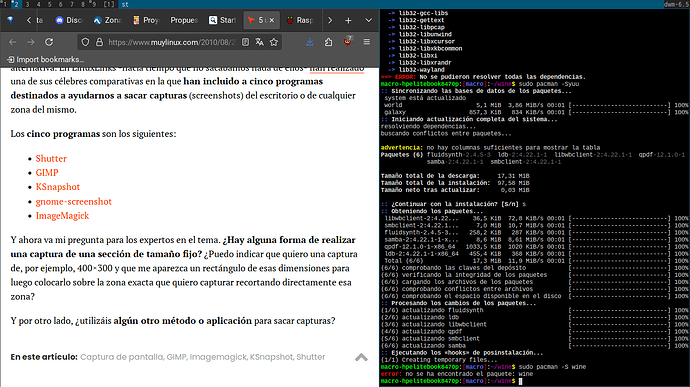The width and height of the screenshot is (690, 387).
Task: Click the Imagemagick tag in article footer
Action: tap(218, 357)
